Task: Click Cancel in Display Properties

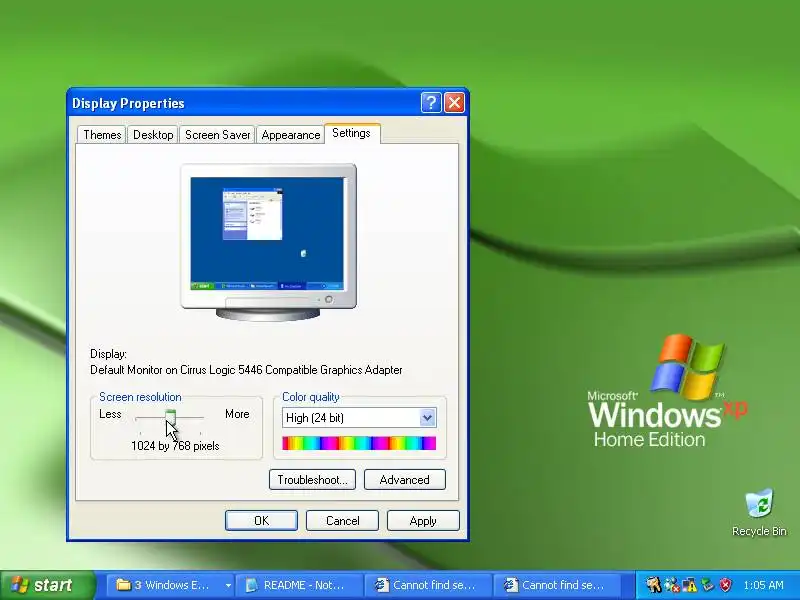Action: [342, 520]
